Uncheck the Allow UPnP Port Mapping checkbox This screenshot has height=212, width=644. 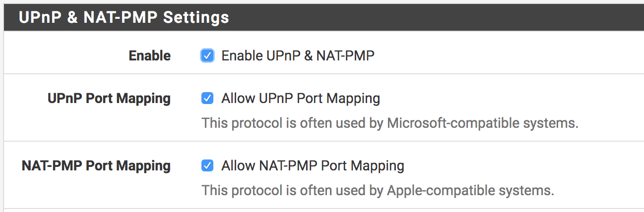tap(207, 99)
